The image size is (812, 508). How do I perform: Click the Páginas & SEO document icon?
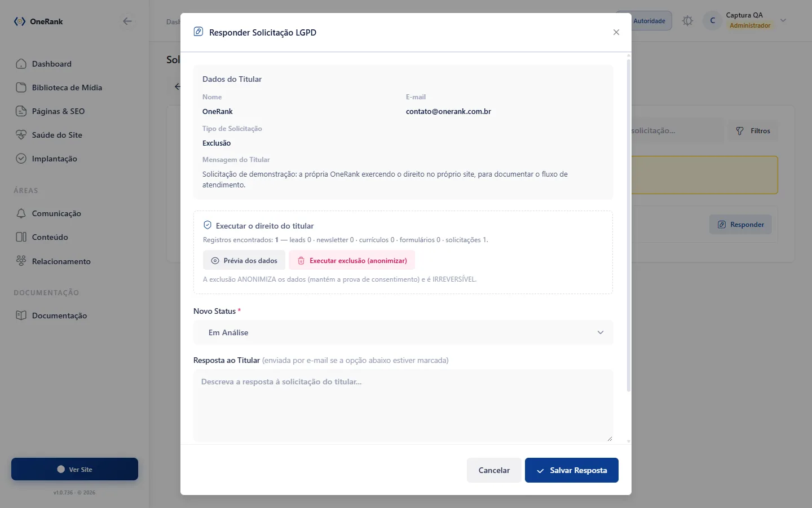[21, 111]
